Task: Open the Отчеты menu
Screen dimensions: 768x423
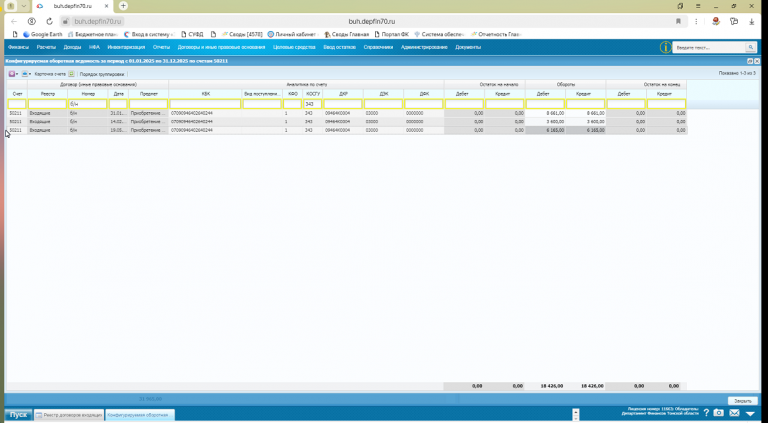Action: (161, 47)
